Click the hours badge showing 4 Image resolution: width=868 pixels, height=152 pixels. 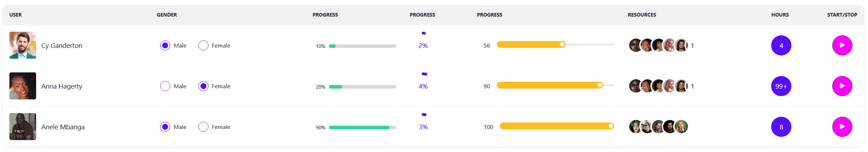tap(781, 45)
